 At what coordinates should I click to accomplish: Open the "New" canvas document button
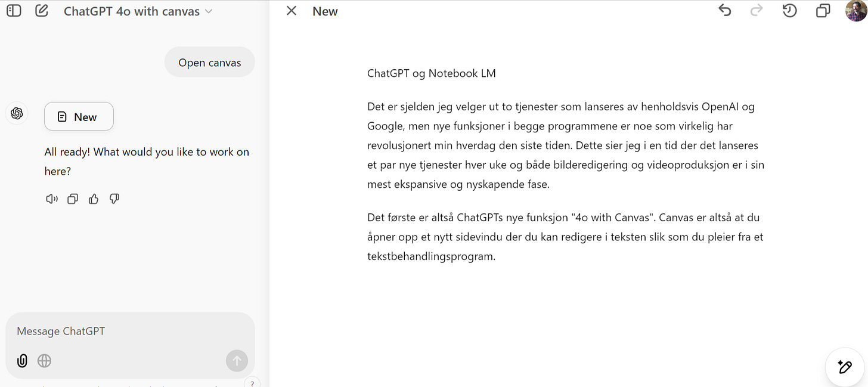pos(79,117)
